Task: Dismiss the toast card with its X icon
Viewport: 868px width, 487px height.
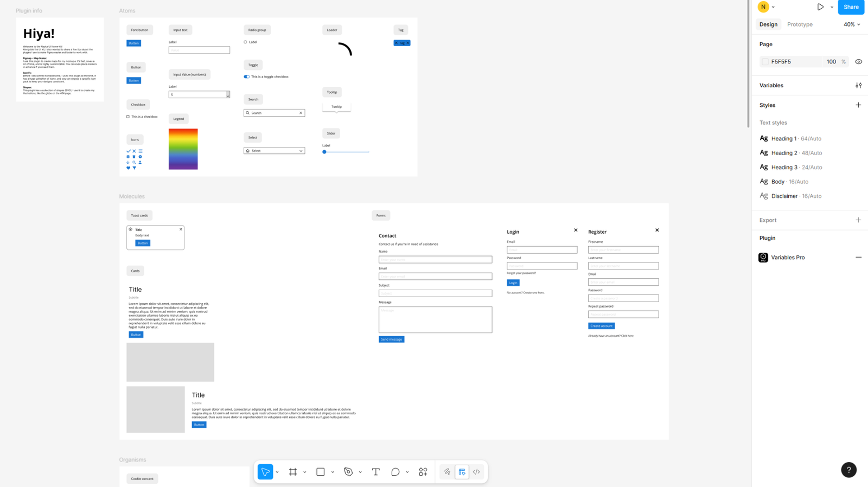Action: [x=181, y=229]
